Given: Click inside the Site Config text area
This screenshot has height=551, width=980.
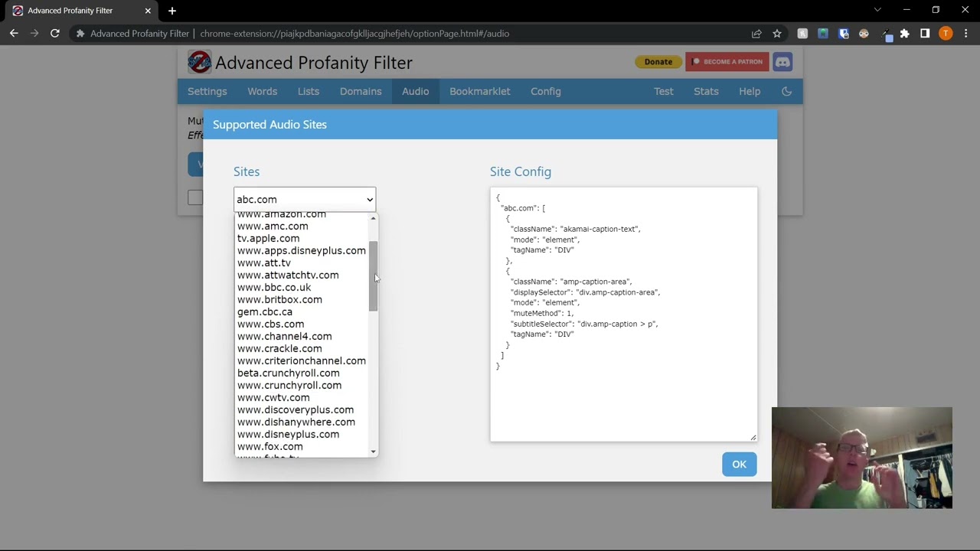Looking at the screenshot, I should coord(624,315).
